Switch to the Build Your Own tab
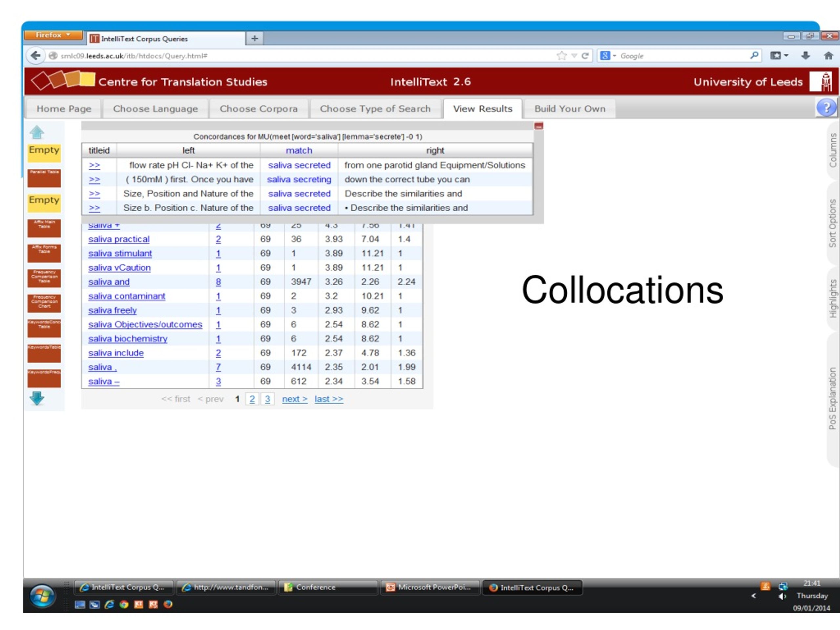The height and width of the screenshot is (630, 840). pos(570,109)
